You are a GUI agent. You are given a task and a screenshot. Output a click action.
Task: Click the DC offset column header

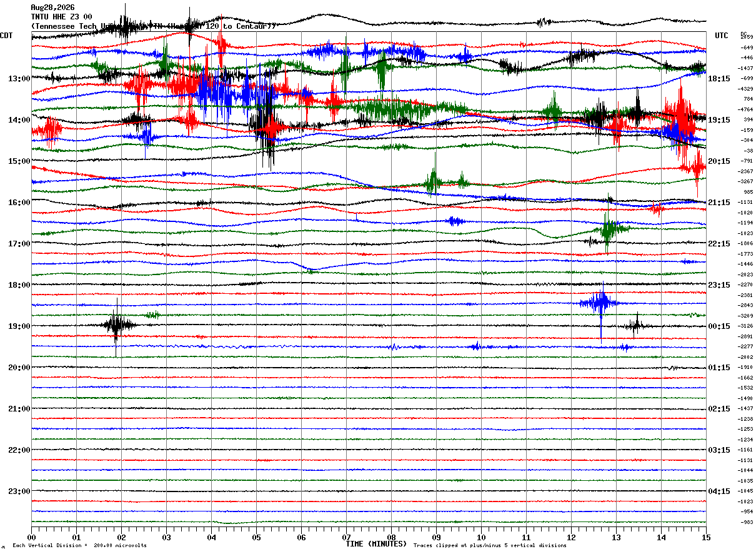click(x=744, y=34)
